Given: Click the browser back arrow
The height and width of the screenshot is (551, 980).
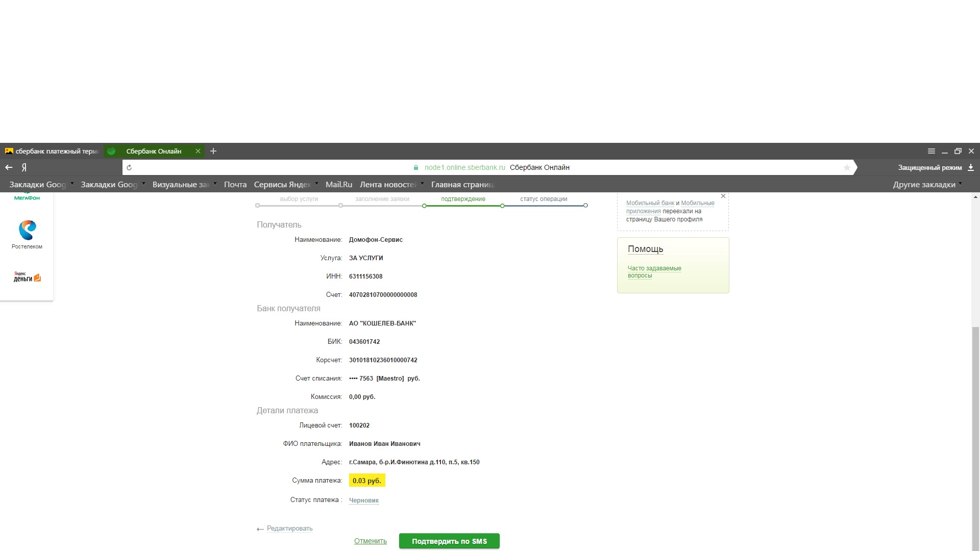Looking at the screenshot, I should point(9,167).
